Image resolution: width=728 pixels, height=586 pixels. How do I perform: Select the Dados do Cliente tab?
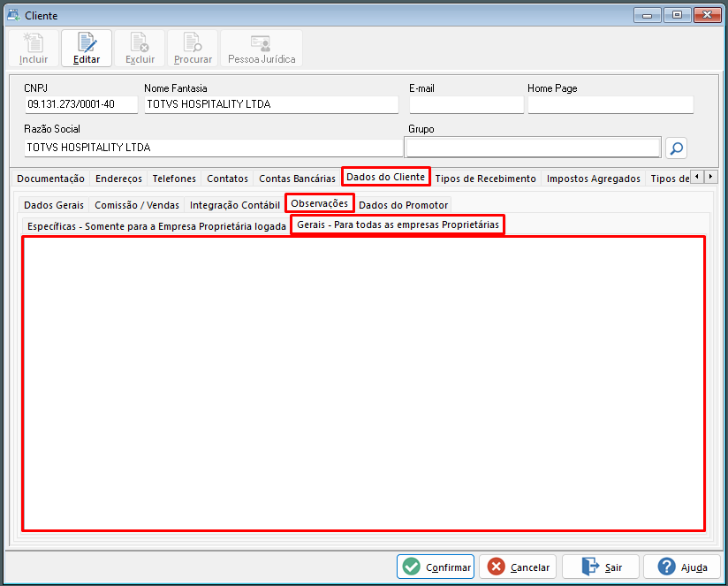pos(386,177)
